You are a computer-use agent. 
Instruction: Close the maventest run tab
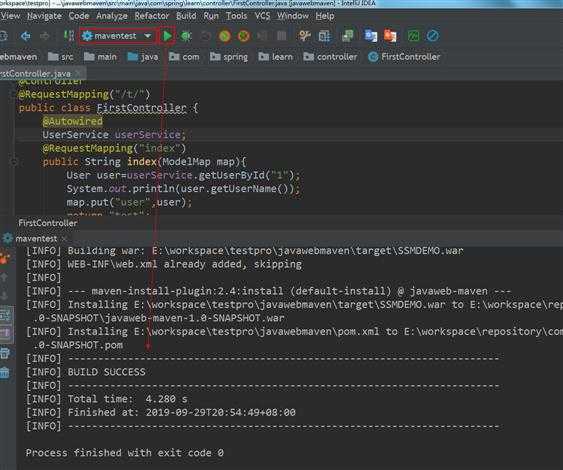tap(64, 239)
